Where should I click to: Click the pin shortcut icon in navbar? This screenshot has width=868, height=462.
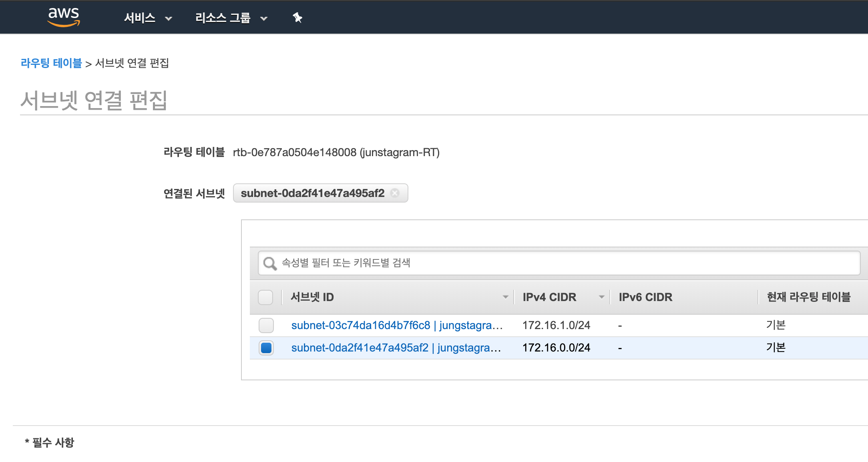[x=297, y=18]
